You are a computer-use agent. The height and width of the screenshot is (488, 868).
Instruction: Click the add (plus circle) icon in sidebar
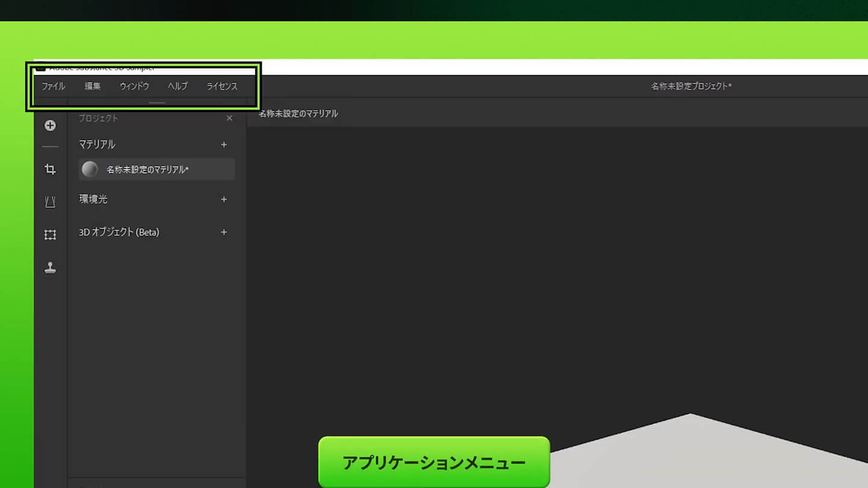click(x=50, y=125)
